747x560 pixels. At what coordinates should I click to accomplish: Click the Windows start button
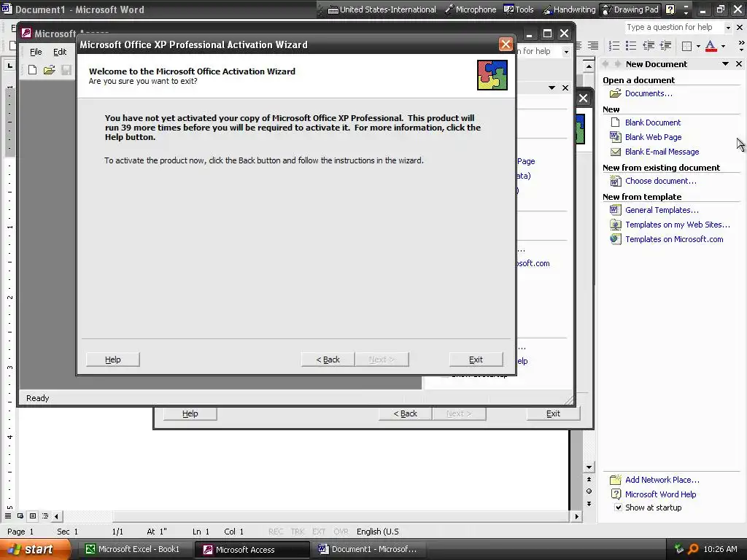click(35, 550)
